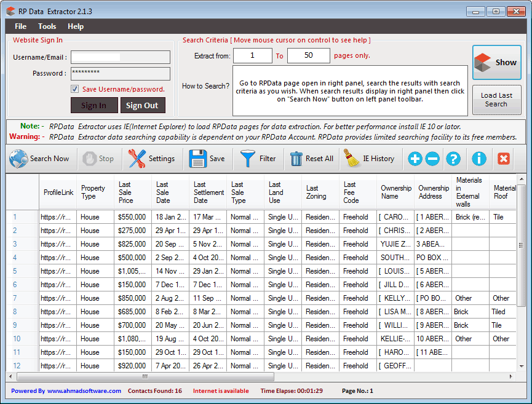Click the red X toolbar icon
The image size is (532, 404).
click(503, 159)
